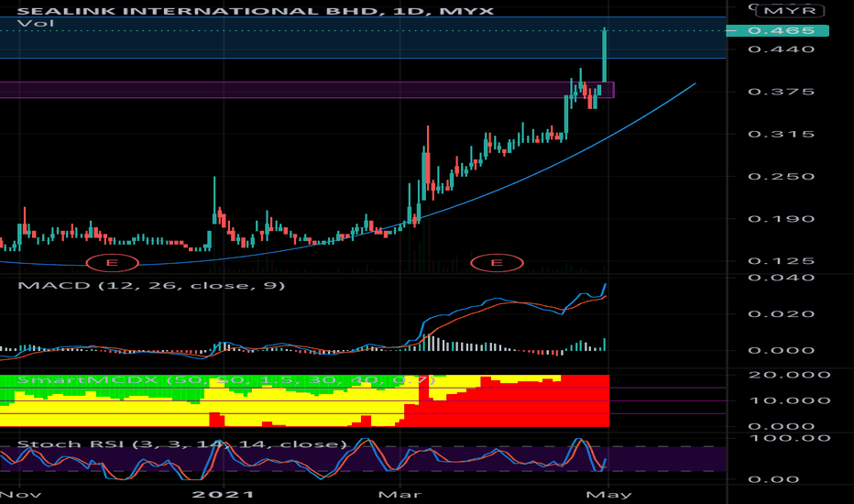Click the 0.040 MACD scale label
Viewport: 854px width, 504px height.
[781, 278]
